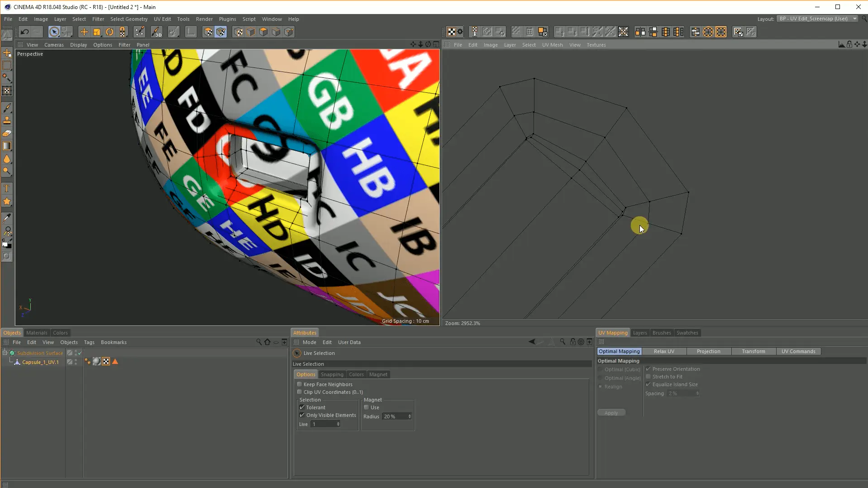
Task: Choose the UV magnet tool icon
Action: point(122,32)
